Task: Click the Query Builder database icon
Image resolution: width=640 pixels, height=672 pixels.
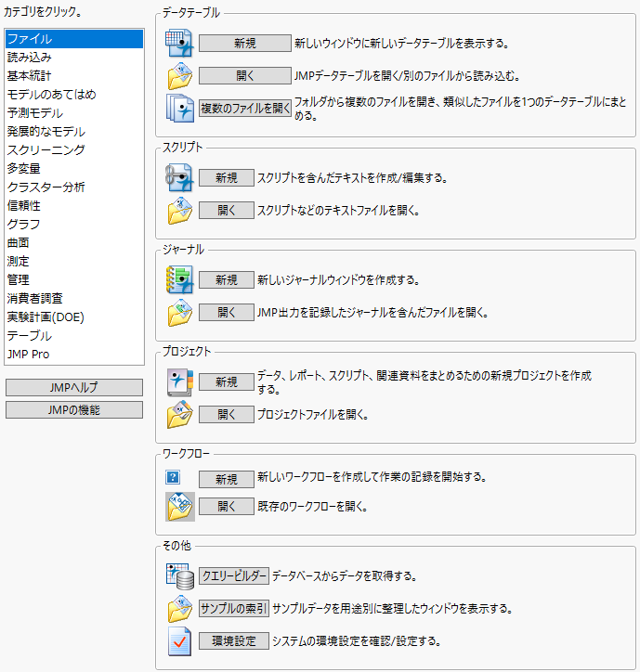Action: pos(179,576)
